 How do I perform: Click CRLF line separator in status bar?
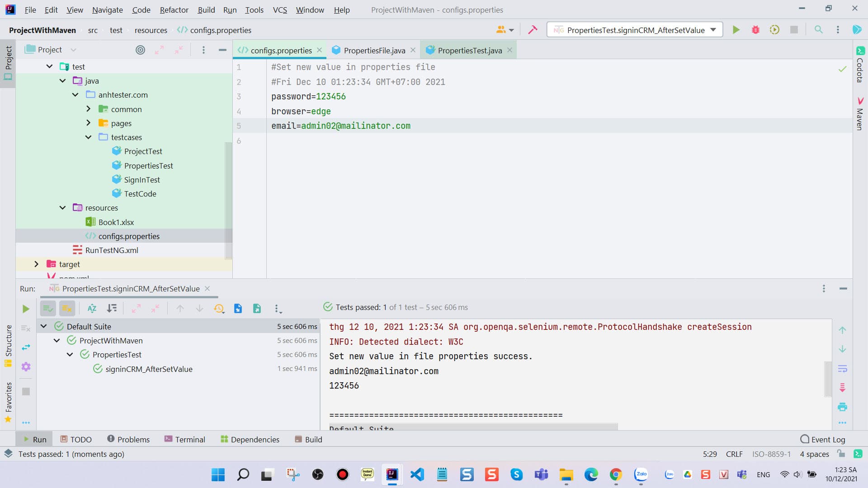pyautogui.click(x=734, y=454)
